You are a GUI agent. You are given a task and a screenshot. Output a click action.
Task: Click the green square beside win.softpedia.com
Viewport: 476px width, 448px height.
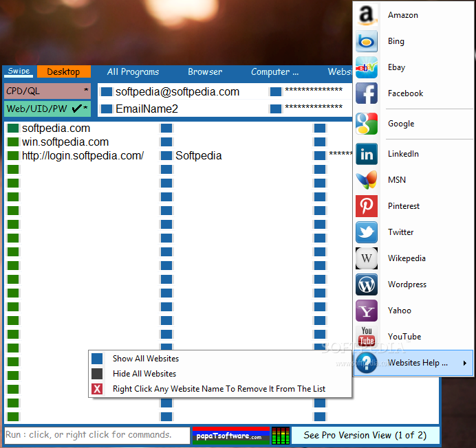[x=13, y=142]
